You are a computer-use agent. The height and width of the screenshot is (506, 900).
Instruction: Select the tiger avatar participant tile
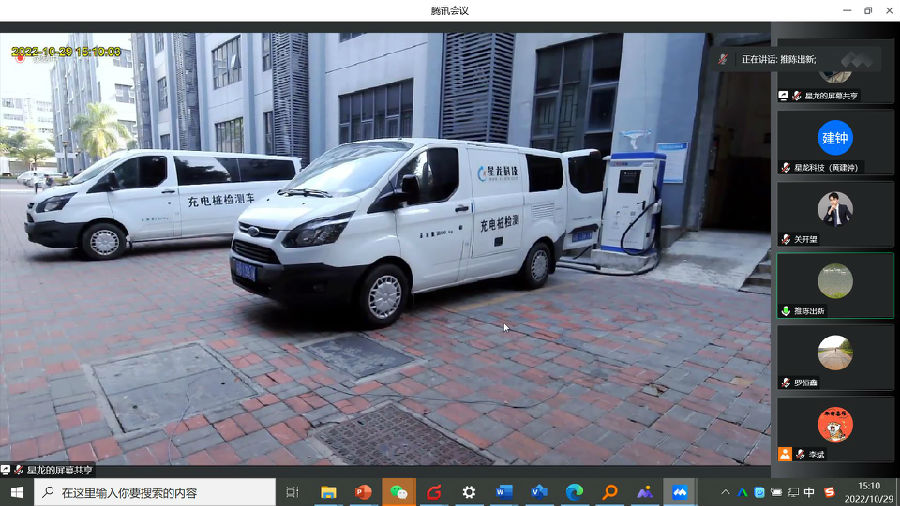[x=835, y=429]
